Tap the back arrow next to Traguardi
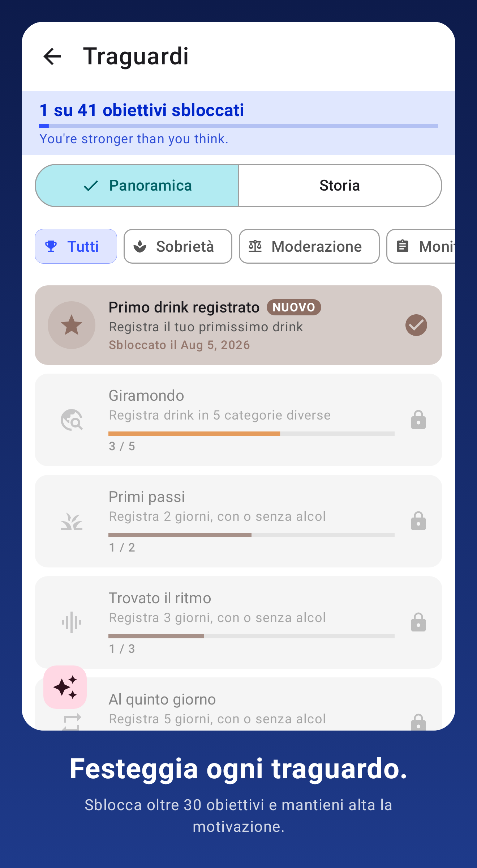The height and width of the screenshot is (868, 477). click(52, 57)
